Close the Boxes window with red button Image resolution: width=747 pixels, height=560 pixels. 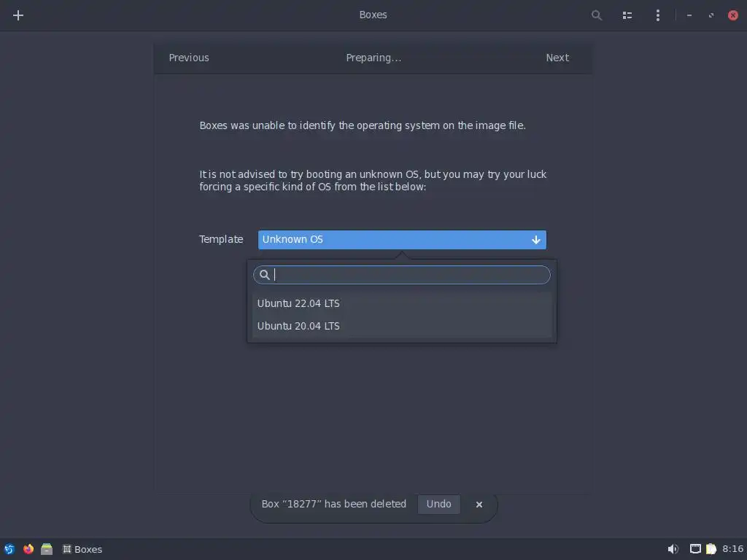(733, 15)
